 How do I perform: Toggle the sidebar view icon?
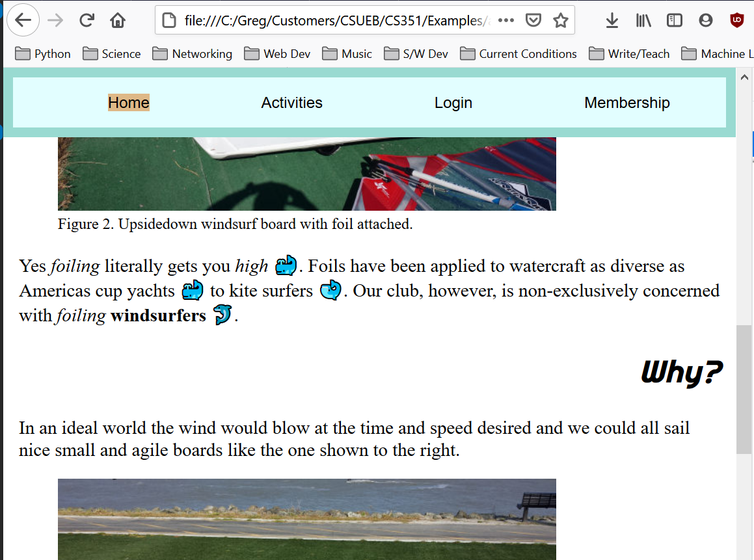click(x=675, y=20)
